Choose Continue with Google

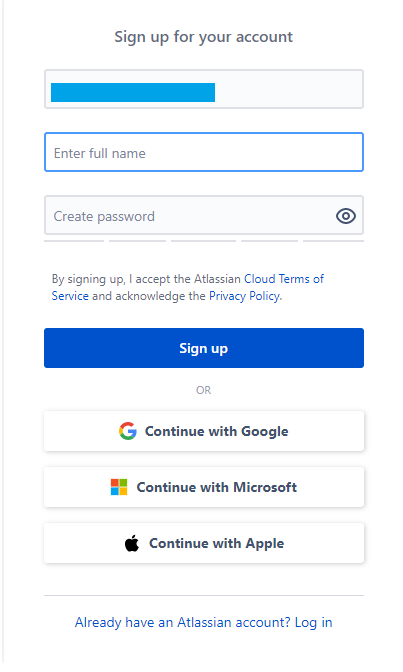[x=204, y=431]
